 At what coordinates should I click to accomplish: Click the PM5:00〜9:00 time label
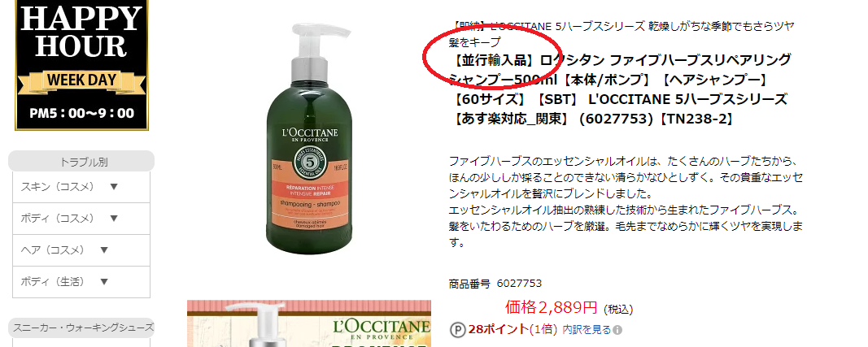pyautogui.click(x=82, y=114)
